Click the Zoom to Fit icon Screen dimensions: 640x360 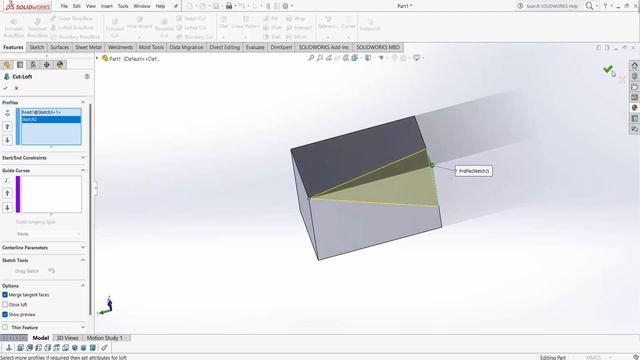coord(311,58)
